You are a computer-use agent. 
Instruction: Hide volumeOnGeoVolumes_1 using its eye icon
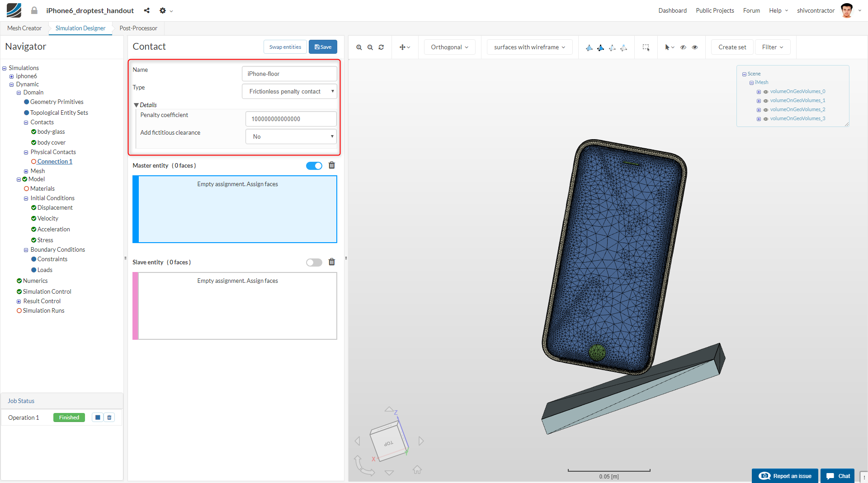(x=766, y=101)
